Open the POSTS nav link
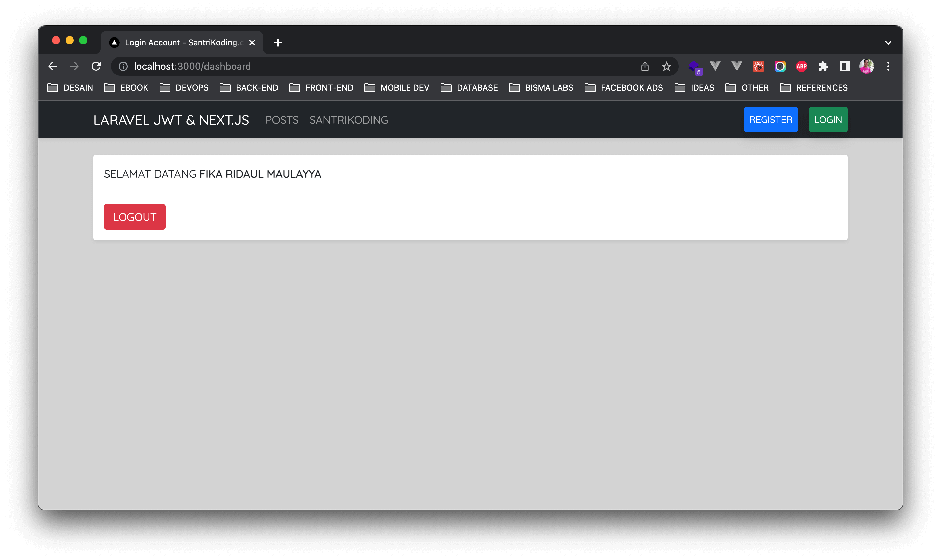This screenshot has width=941, height=560. (x=282, y=120)
